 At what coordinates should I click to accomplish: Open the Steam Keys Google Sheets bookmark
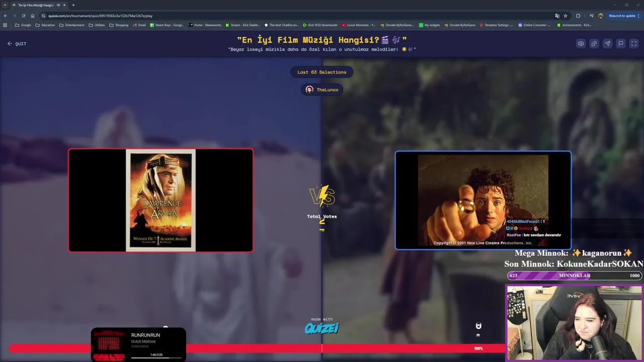point(167,25)
